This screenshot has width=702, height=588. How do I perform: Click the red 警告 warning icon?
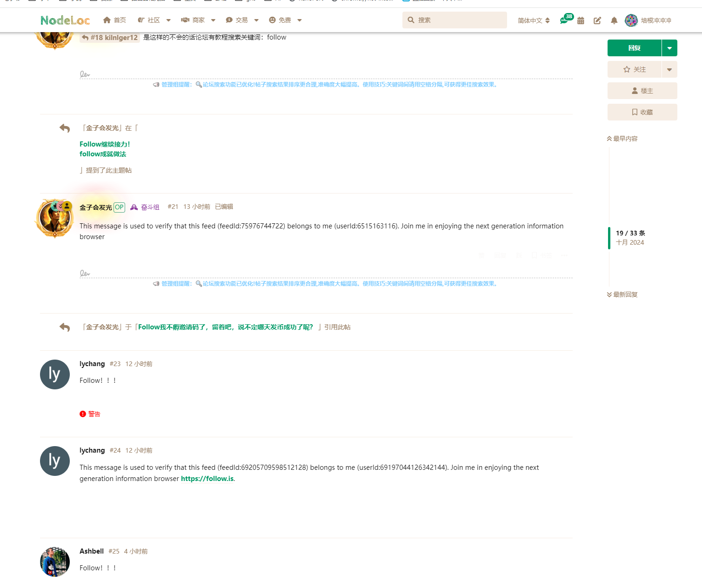[x=83, y=414]
